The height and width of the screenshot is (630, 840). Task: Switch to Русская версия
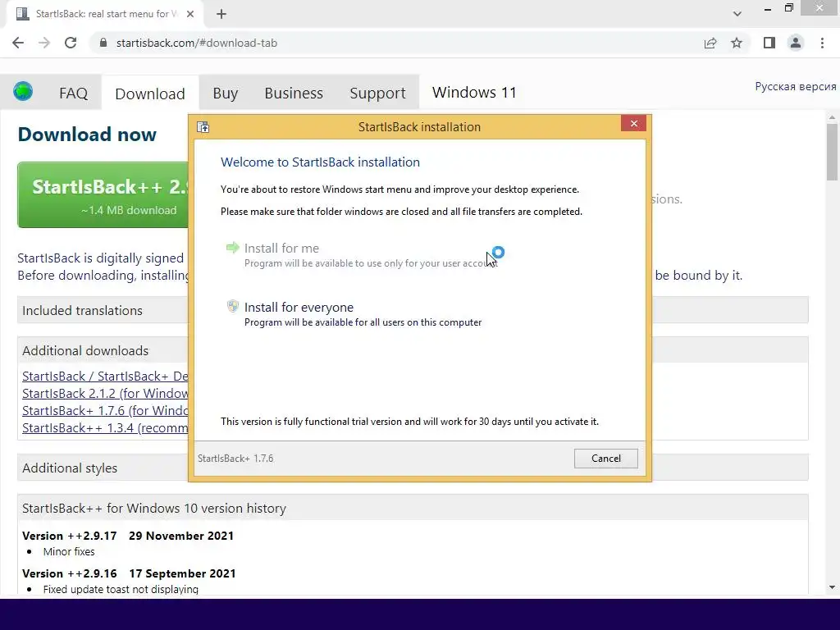[796, 86]
